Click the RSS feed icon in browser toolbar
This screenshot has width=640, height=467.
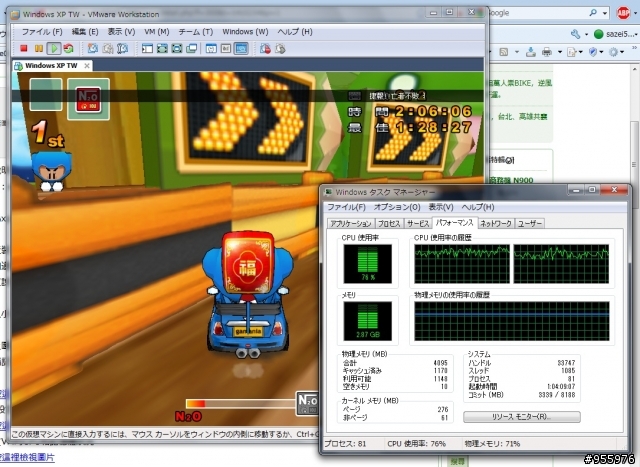pos(504,52)
